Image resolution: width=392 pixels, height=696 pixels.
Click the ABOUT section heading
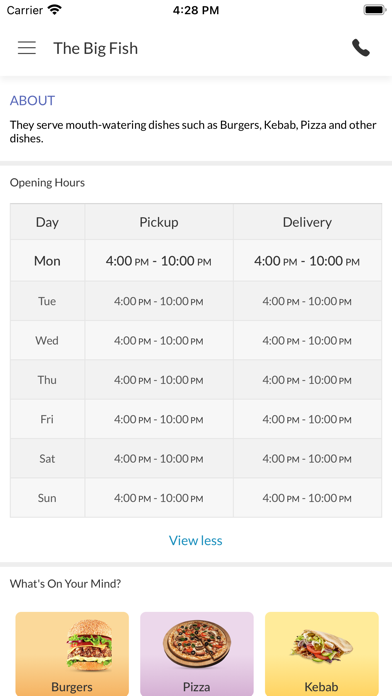point(32,101)
